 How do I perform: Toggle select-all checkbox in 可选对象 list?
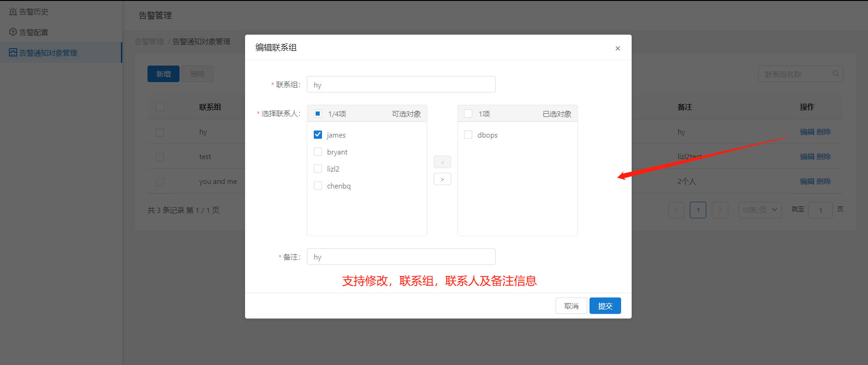[318, 114]
